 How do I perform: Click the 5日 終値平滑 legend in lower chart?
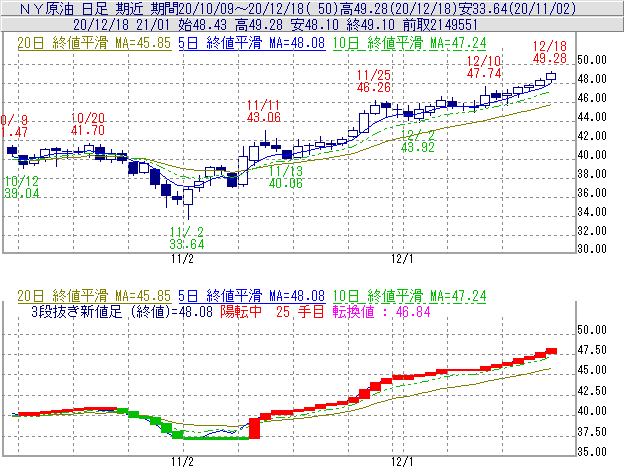pos(252,296)
